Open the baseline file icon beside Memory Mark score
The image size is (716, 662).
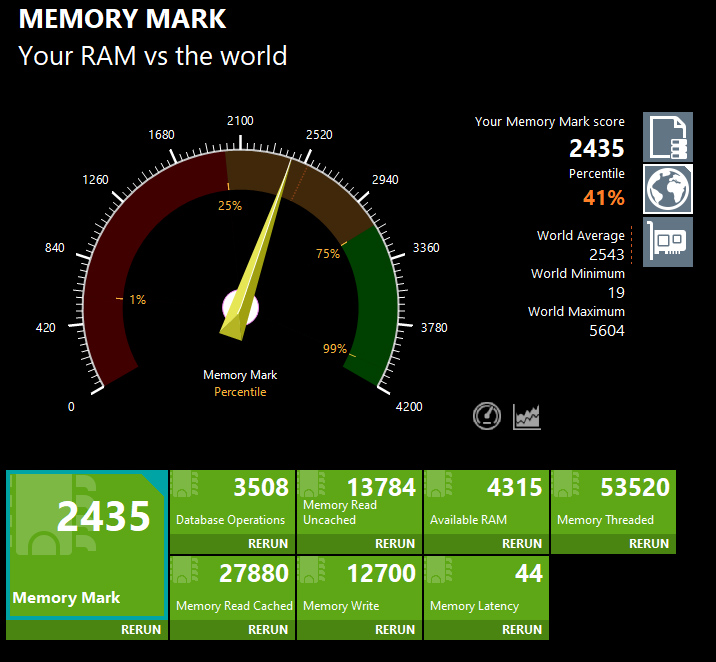click(x=668, y=137)
